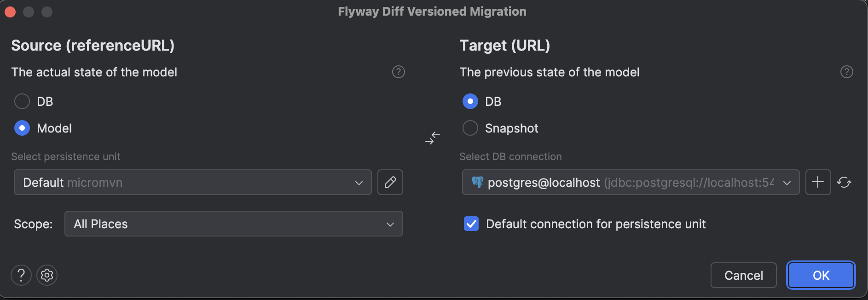Refresh the DB connection list
Image resolution: width=868 pixels, height=300 pixels.
[845, 182]
